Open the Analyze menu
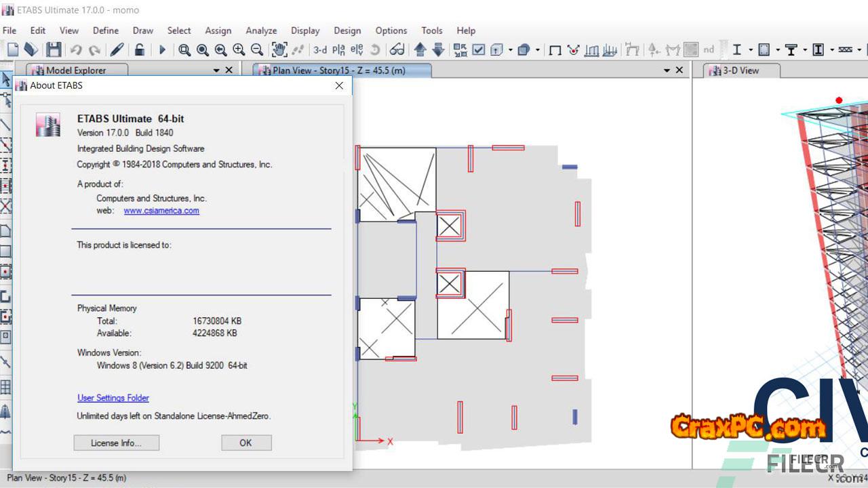 [261, 30]
